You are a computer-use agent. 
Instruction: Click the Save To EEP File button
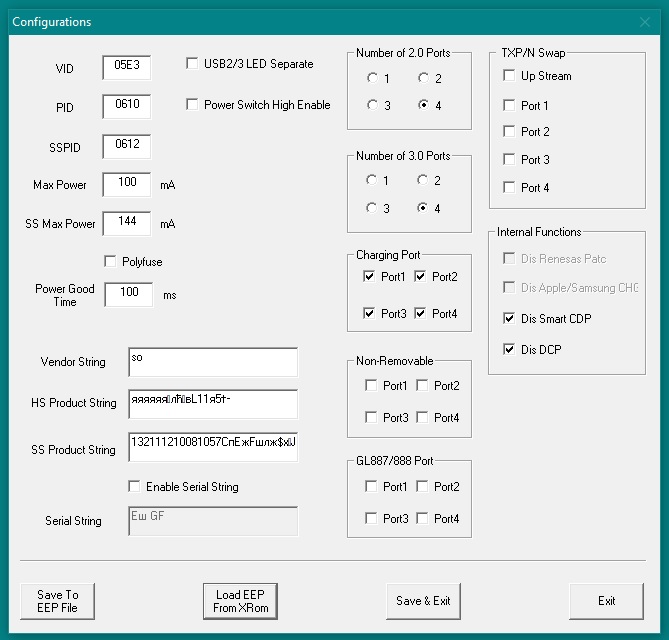tap(57, 601)
